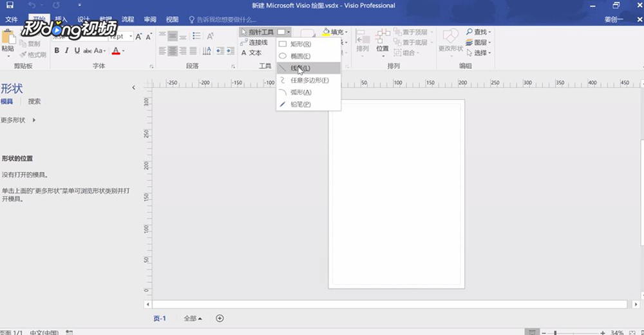Click the Tell Me search box
The height and width of the screenshot is (335, 644).
(223, 19)
